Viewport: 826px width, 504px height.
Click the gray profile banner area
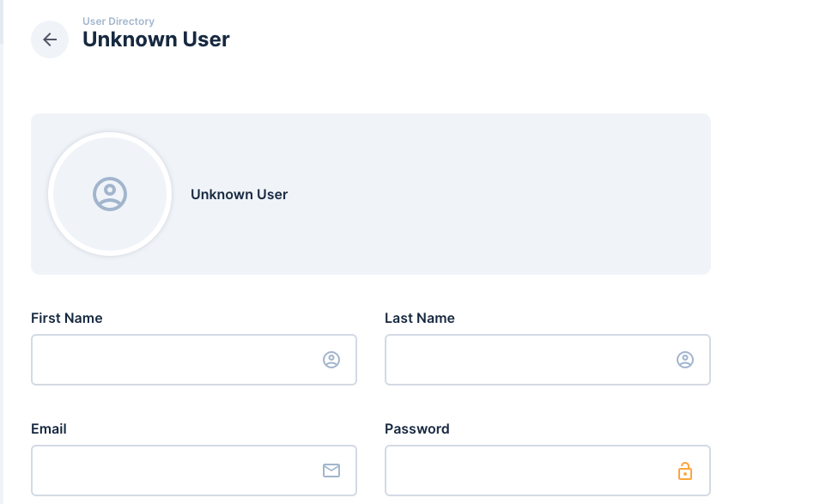coord(515,194)
